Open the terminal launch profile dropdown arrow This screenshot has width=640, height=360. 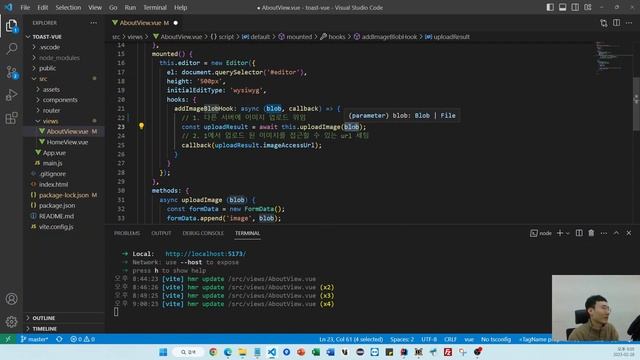pos(568,233)
